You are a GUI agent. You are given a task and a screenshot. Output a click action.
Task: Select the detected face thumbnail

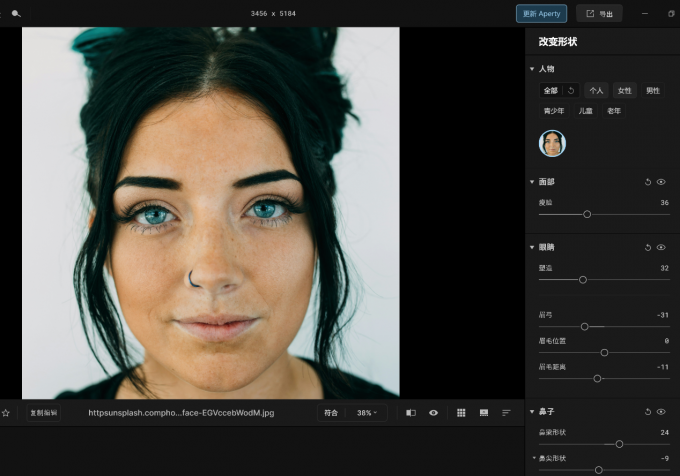[552, 143]
